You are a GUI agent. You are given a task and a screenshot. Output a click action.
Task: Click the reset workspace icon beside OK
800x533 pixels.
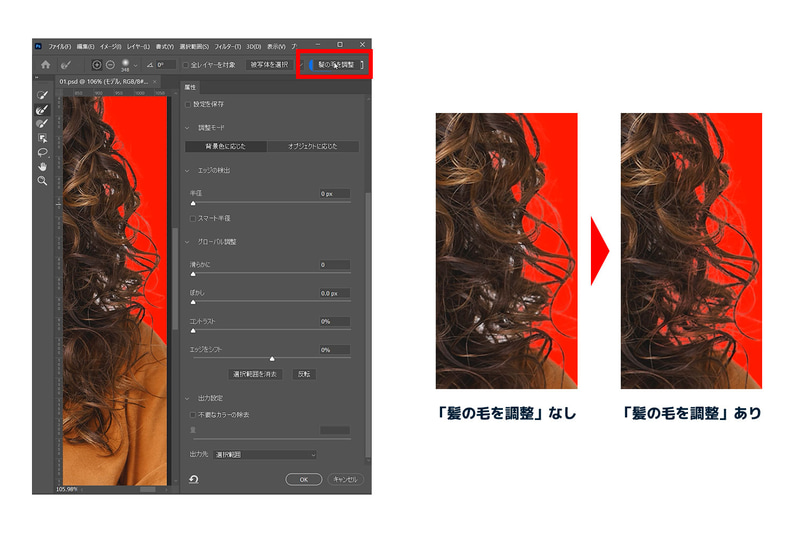coord(194,479)
